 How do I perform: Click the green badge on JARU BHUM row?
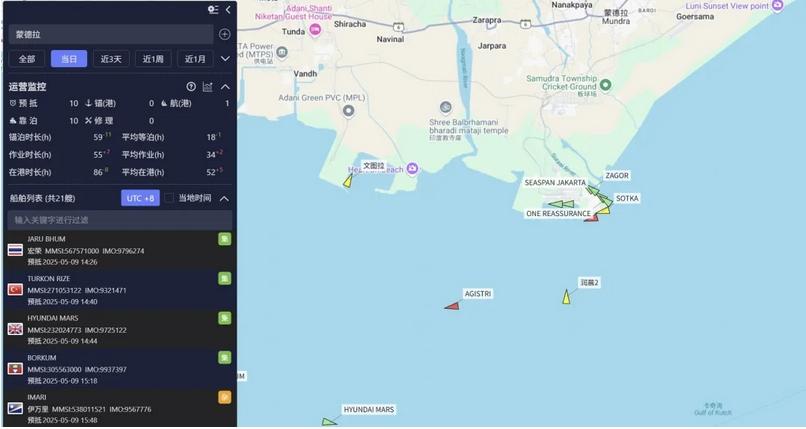[225, 239]
